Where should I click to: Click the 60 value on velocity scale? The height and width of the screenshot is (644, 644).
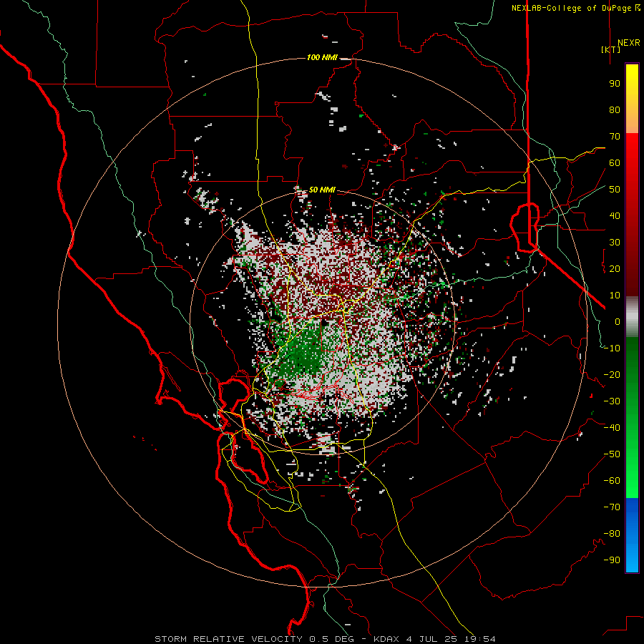[615, 163]
